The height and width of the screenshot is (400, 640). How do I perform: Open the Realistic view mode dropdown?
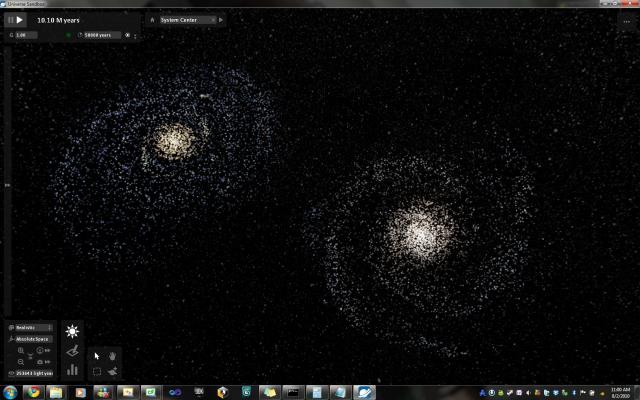(33, 327)
